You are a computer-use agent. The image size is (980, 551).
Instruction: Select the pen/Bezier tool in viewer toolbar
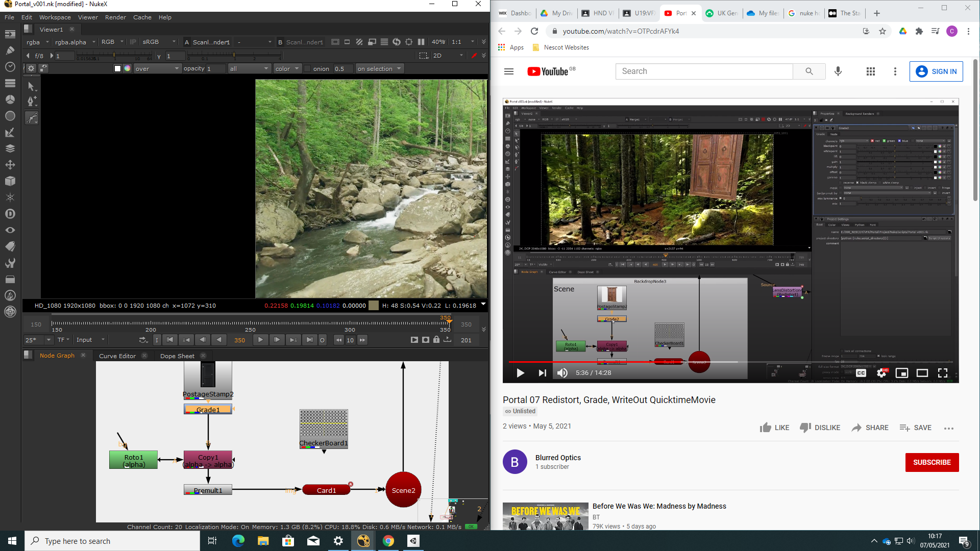tap(32, 102)
